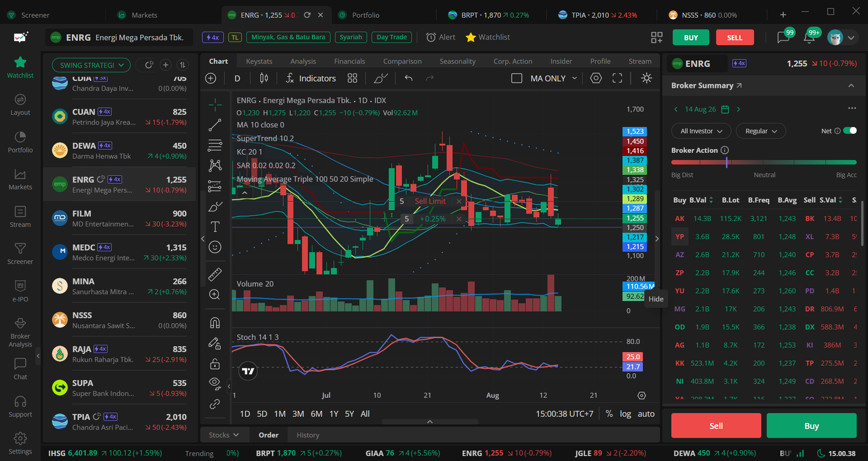Toggle the stay in drawing mode pencil-lock

215,343
